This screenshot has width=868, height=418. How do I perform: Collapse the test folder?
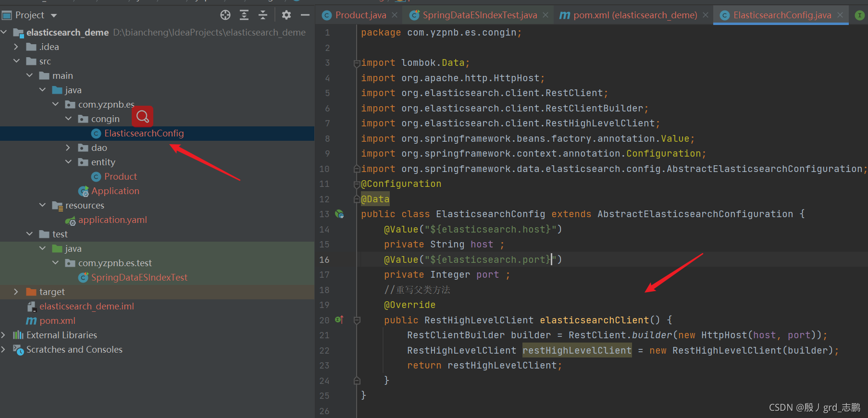29,234
